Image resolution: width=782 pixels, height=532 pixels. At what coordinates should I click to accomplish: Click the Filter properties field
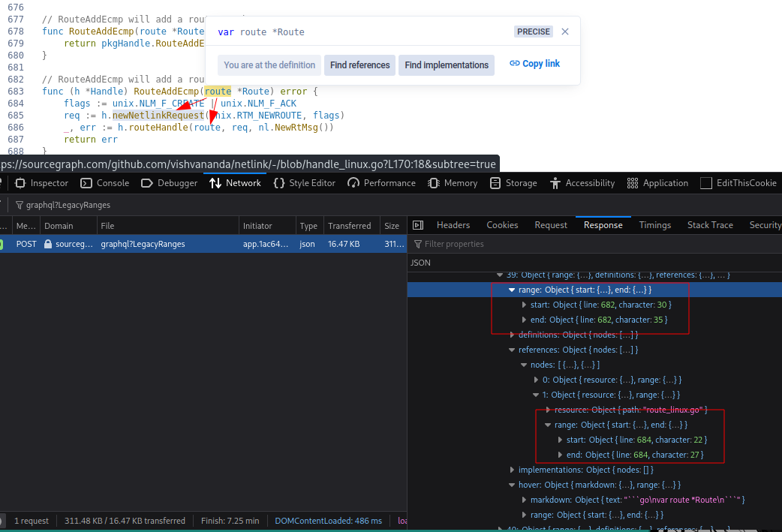(x=596, y=244)
